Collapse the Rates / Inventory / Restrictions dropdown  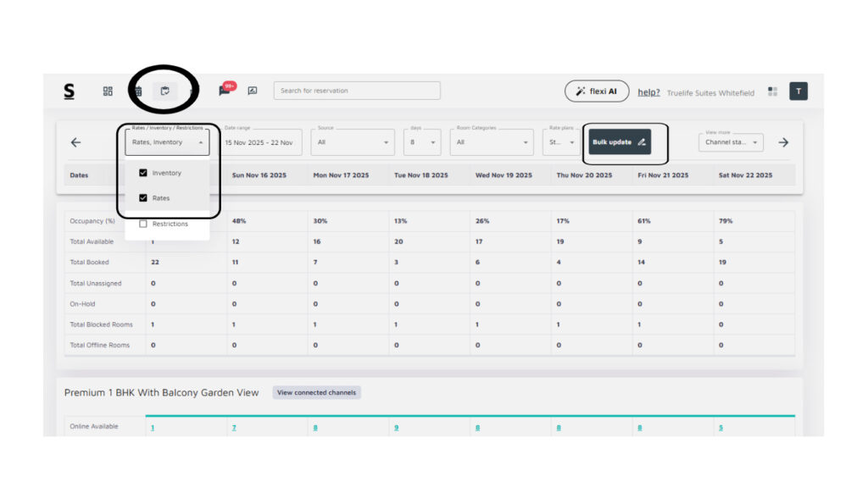[x=201, y=142]
